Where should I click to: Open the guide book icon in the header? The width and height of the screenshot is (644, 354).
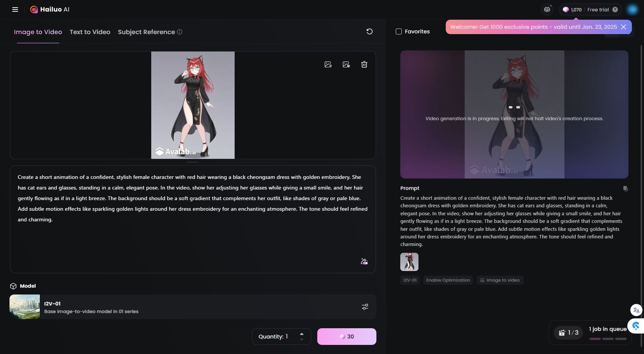547,9
